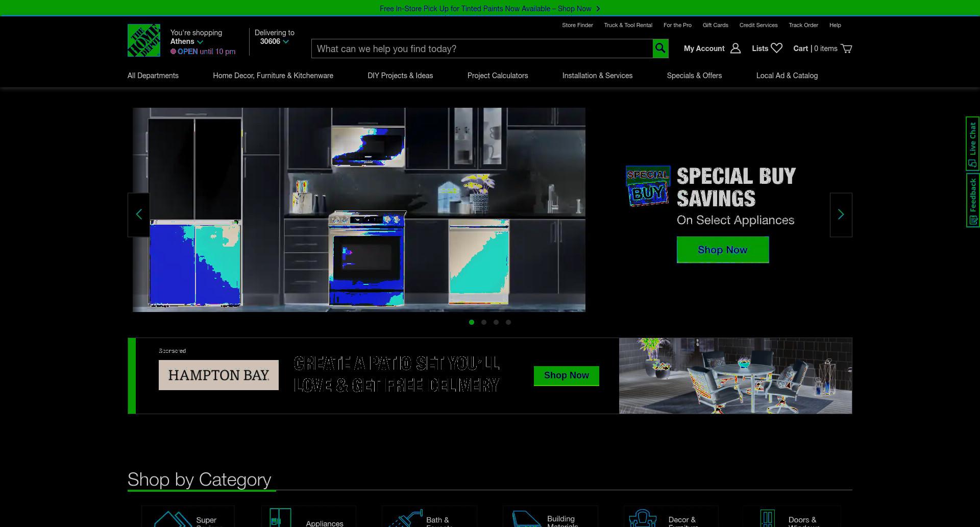Click the Special Buy Savings headline
Viewport: 980px width, 527px height.
(736, 187)
